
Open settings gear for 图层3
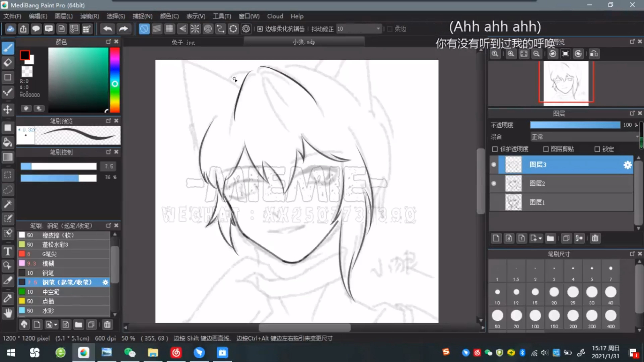[627, 165]
